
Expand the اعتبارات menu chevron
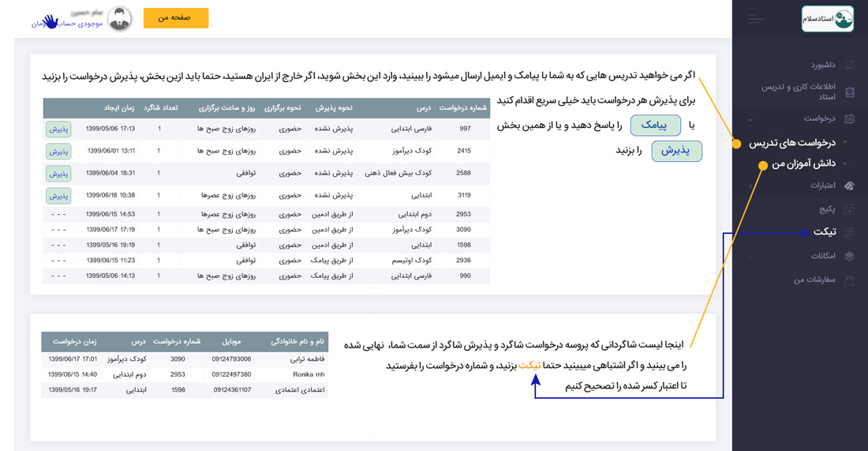click(x=750, y=186)
